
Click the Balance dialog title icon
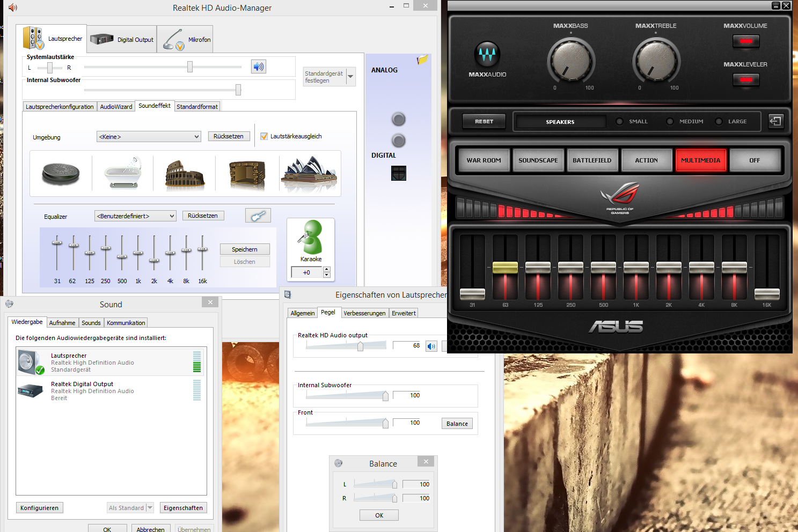pos(338,463)
